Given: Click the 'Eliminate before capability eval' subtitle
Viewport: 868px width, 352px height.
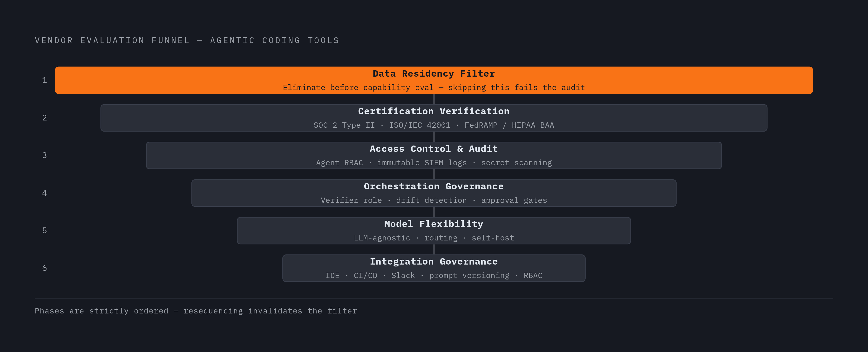Looking at the screenshot, I should tap(434, 88).
